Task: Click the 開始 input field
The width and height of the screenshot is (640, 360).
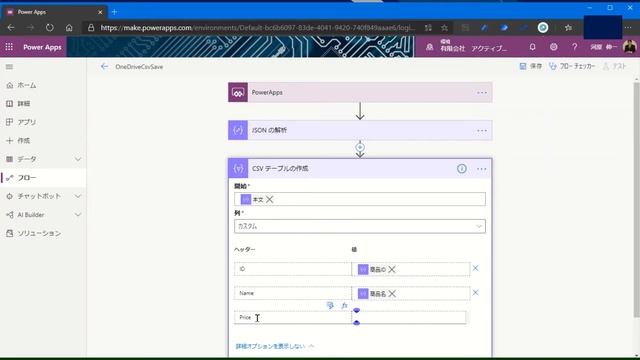Action: [x=360, y=199]
